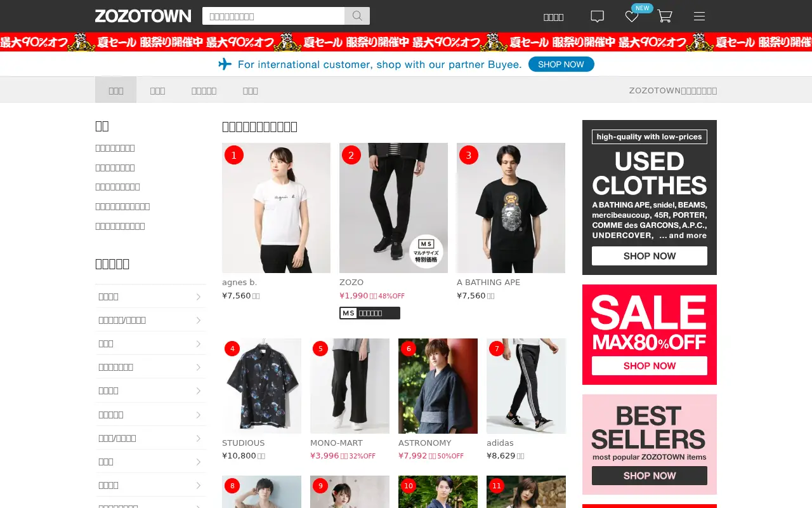The width and height of the screenshot is (812, 508).
Task: Click SHOP NOW on SALE MAX80%OFF banner
Action: (x=650, y=366)
